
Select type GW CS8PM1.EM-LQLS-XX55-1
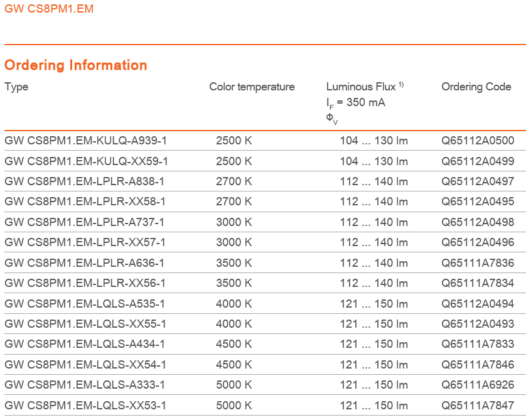pyautogui.click(x=85, y=324)
